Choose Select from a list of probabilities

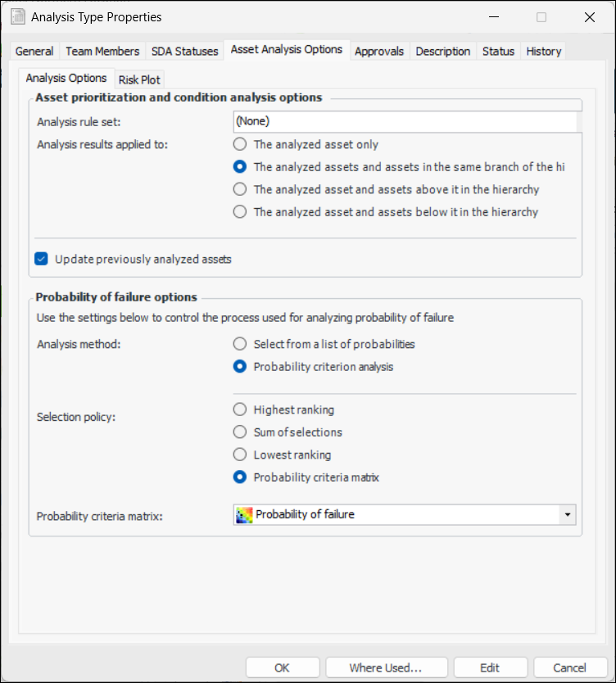[x=240, y=344]
